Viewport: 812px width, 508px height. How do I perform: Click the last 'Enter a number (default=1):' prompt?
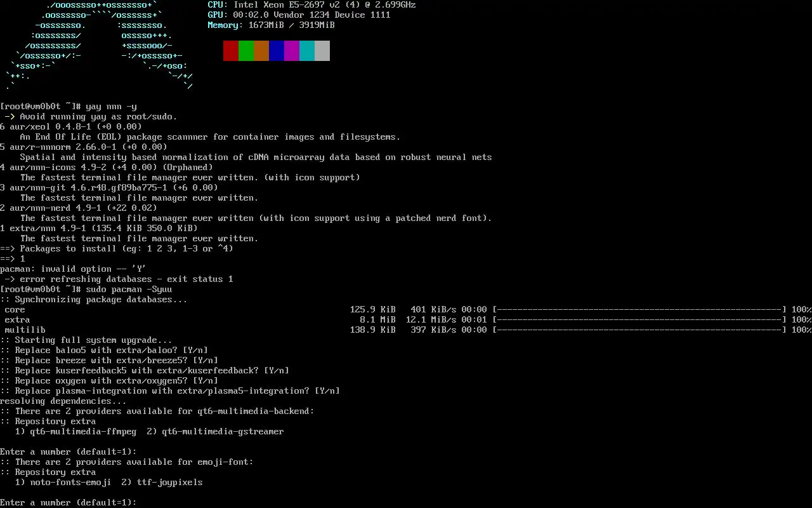[69, 503]
